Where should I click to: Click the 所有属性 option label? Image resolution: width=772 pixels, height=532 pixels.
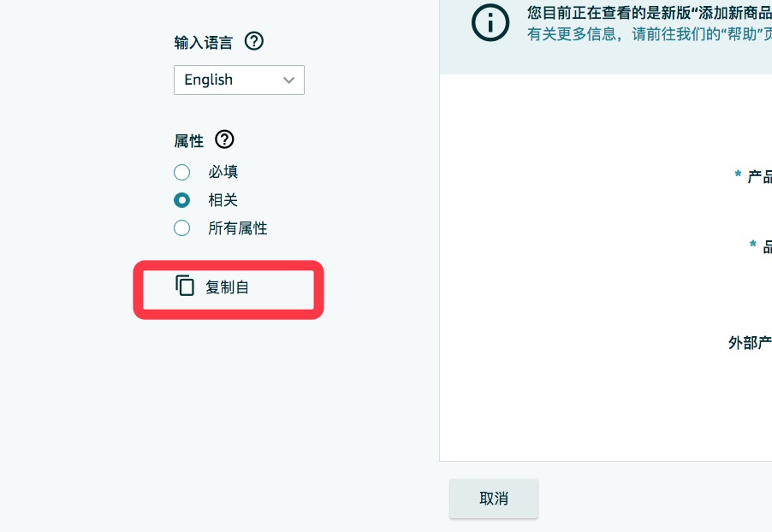pos(238,228)
